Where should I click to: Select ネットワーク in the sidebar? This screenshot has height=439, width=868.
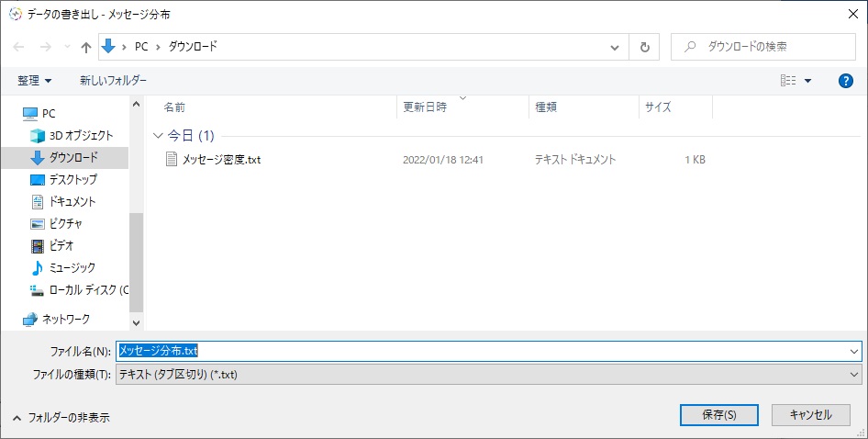[66, 319]
